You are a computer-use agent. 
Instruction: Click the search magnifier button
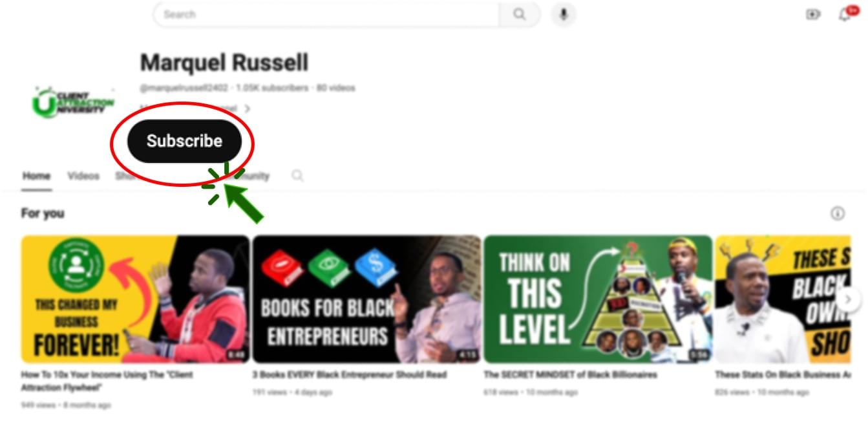(520, 14)
